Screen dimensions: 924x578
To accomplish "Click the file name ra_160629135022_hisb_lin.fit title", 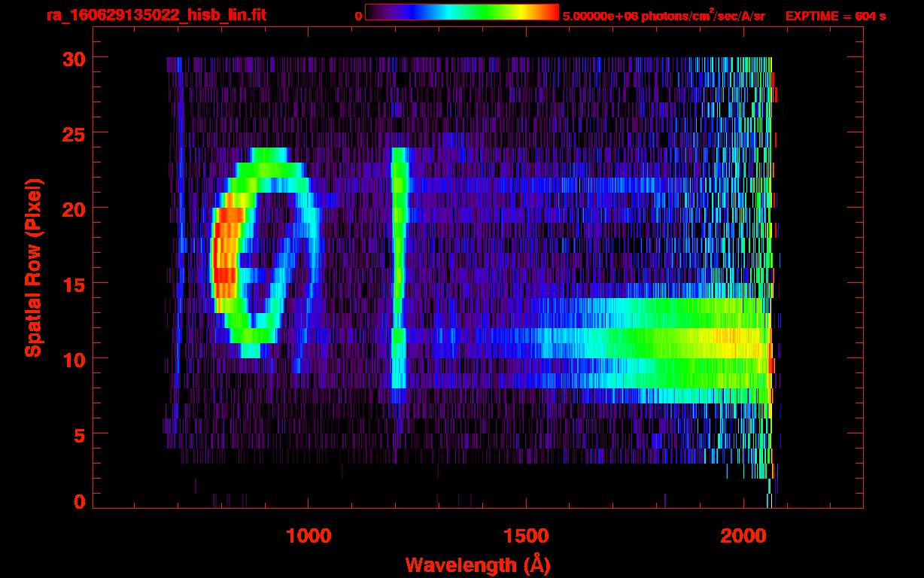I will (x=156, y=15).
